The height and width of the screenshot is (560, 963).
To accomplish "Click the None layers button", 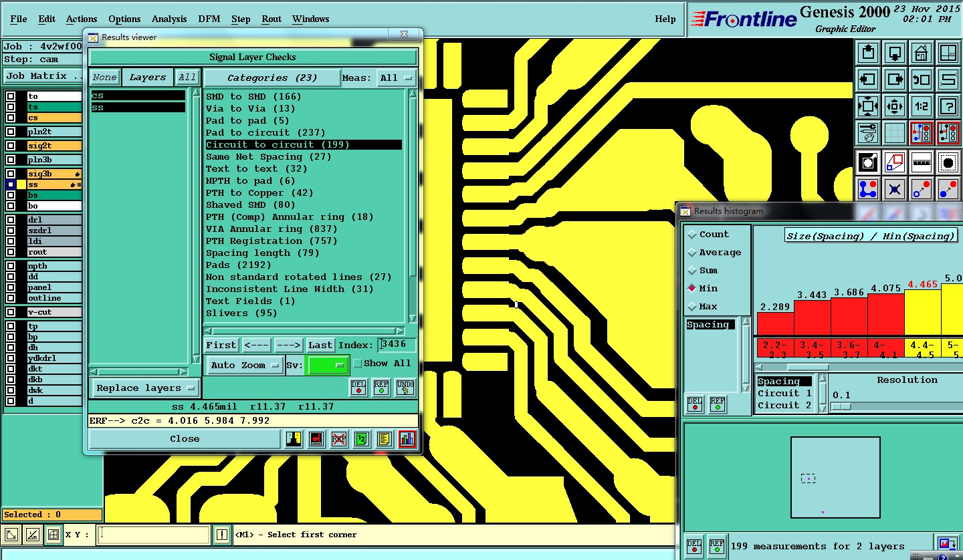I will pyautogui.click(x=105, y=78).
